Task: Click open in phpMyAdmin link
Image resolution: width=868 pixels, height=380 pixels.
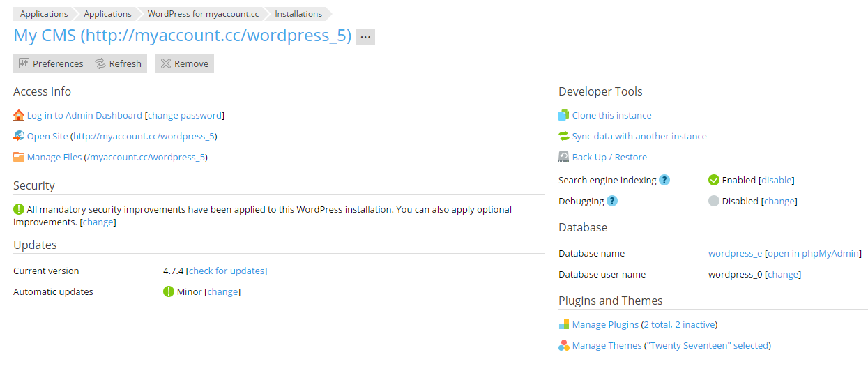Action: pyautogui.click(x=814, y=253)
